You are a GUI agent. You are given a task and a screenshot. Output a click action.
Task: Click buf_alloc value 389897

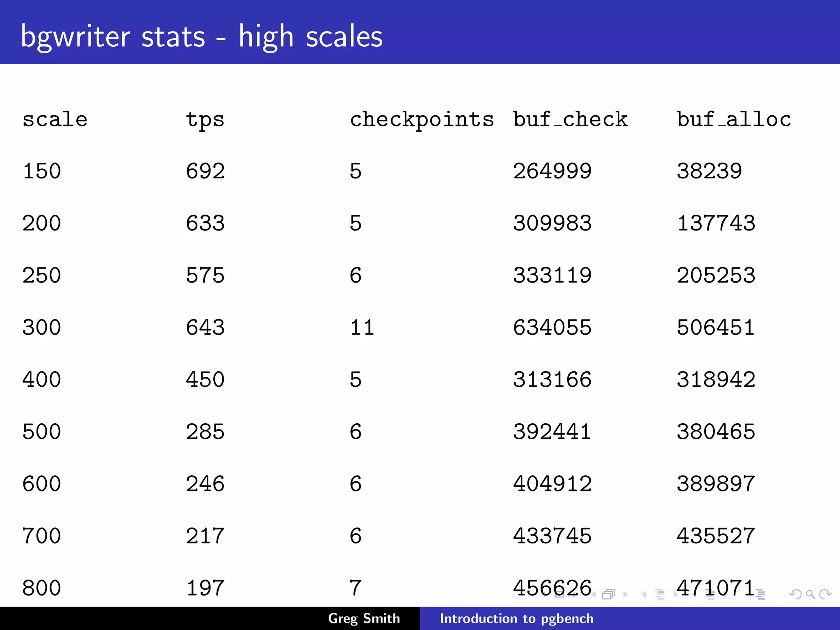(x=716, y=484)
